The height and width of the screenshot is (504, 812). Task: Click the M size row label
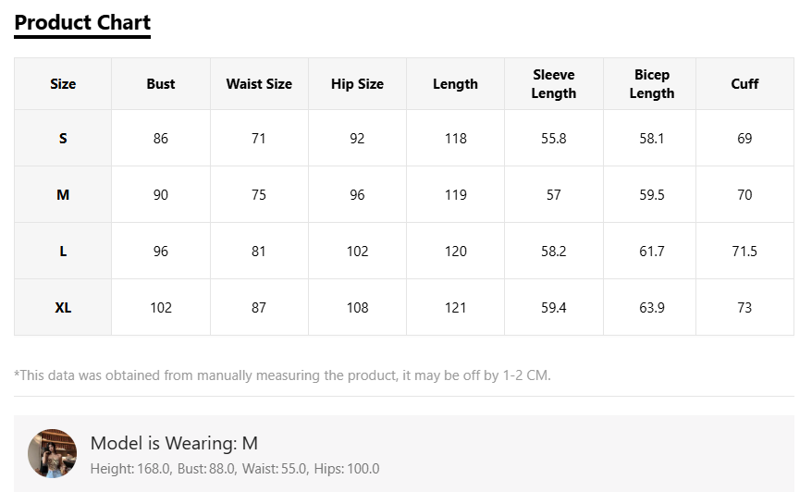pyautogui.click(x=63, y=195)
